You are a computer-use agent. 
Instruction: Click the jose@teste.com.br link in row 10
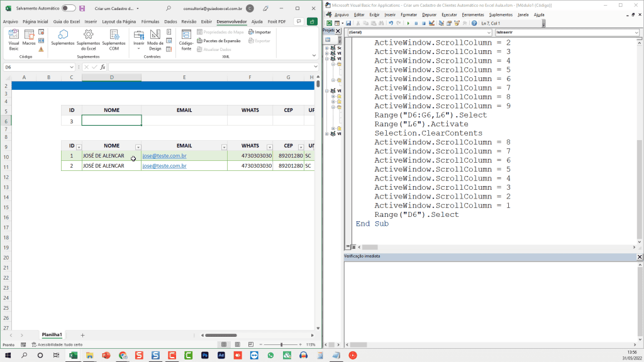(164, 156)
